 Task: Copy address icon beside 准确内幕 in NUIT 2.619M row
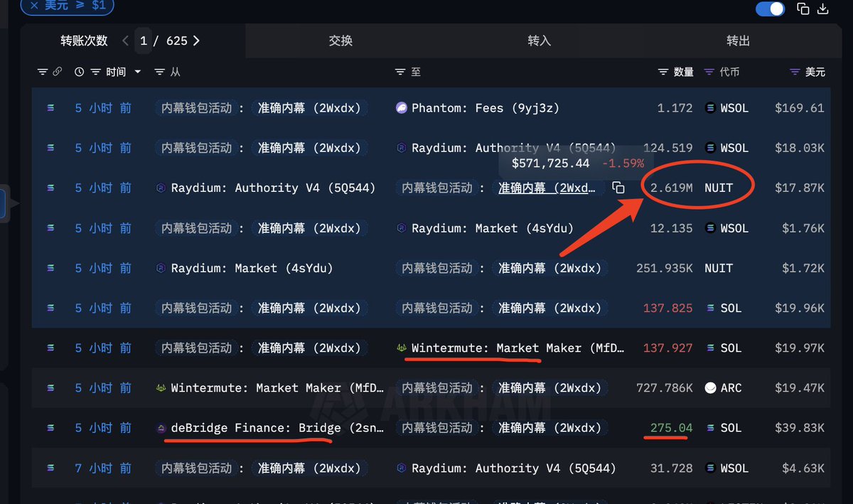pyautogui.click(x=618, y=188)
